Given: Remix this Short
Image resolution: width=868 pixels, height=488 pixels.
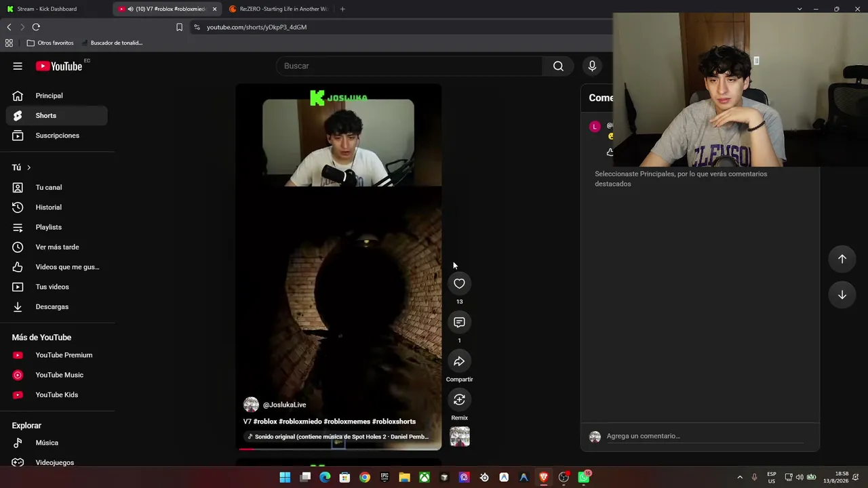Looking at the screenshot, I should 459,400.
